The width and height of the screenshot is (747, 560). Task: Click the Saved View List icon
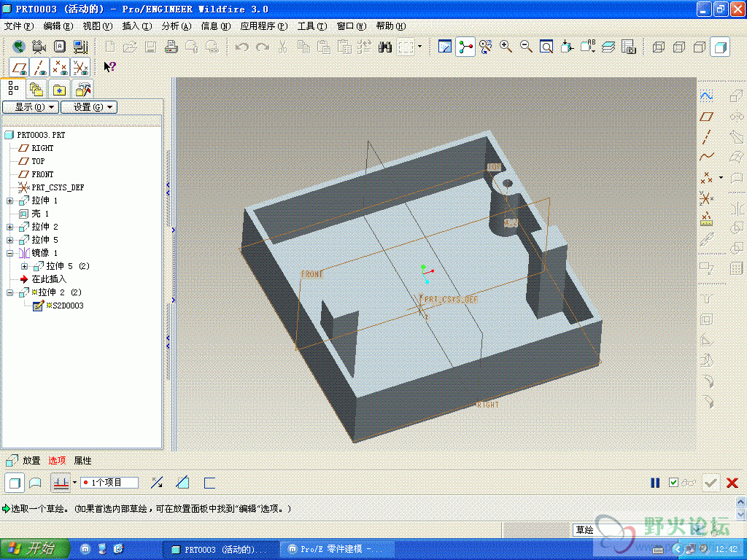587,47
